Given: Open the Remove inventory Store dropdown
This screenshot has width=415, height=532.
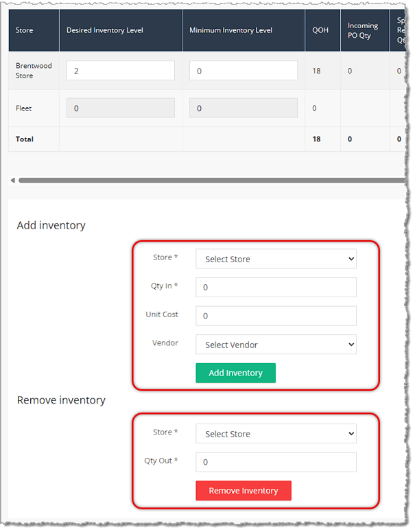Looking at the screenshot, I should [x=276, y=434].
